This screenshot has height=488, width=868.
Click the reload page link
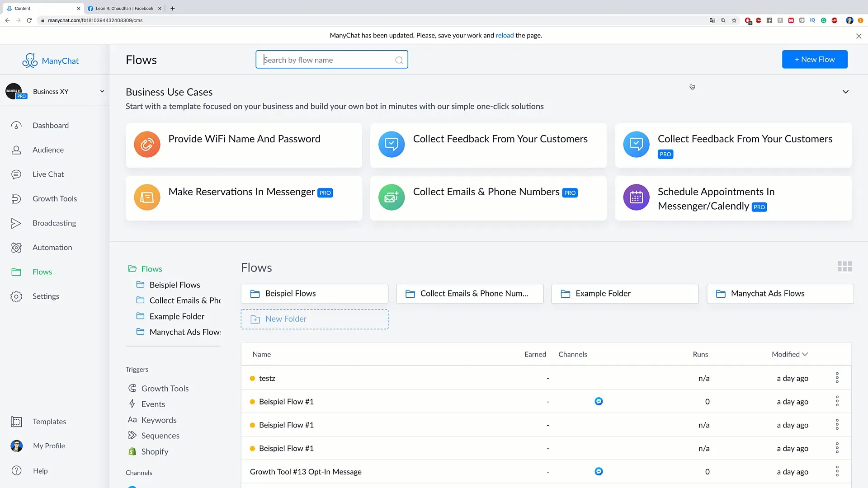point(505,35)
